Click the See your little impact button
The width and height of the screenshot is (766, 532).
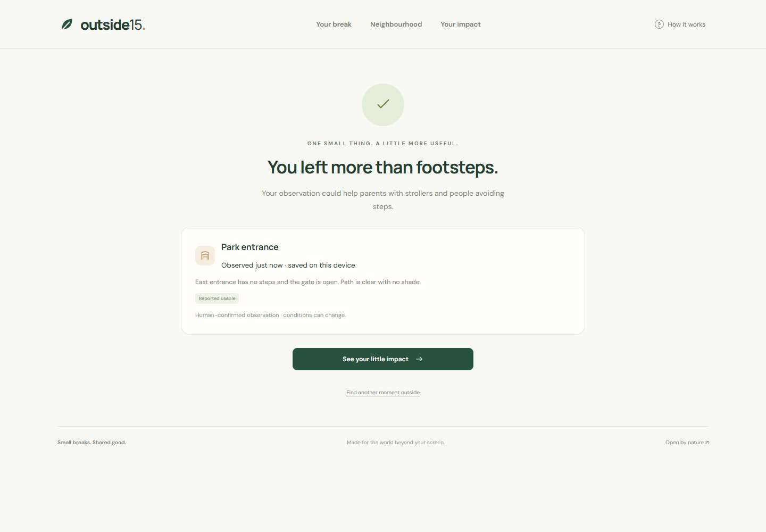click(383, 359)
